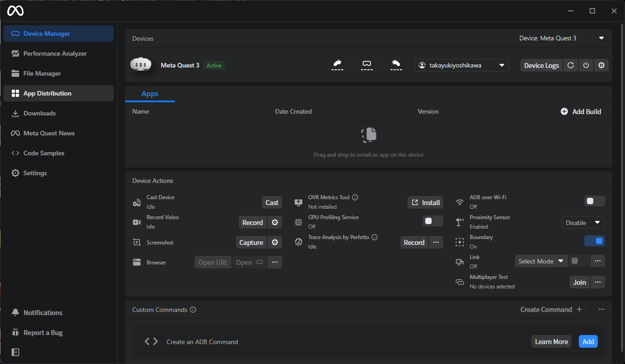Viewport: 625px width, 364px height.
Task: Expand the Device: Meta Quest 3 dropdown
Action: (601, 38)
